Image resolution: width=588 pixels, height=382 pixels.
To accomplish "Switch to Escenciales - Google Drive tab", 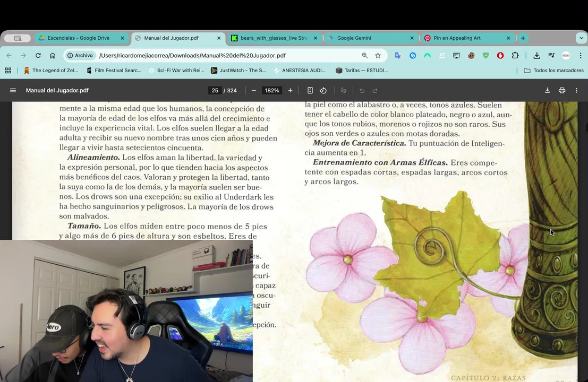I will pyautogui.click(x=82, y=38).
